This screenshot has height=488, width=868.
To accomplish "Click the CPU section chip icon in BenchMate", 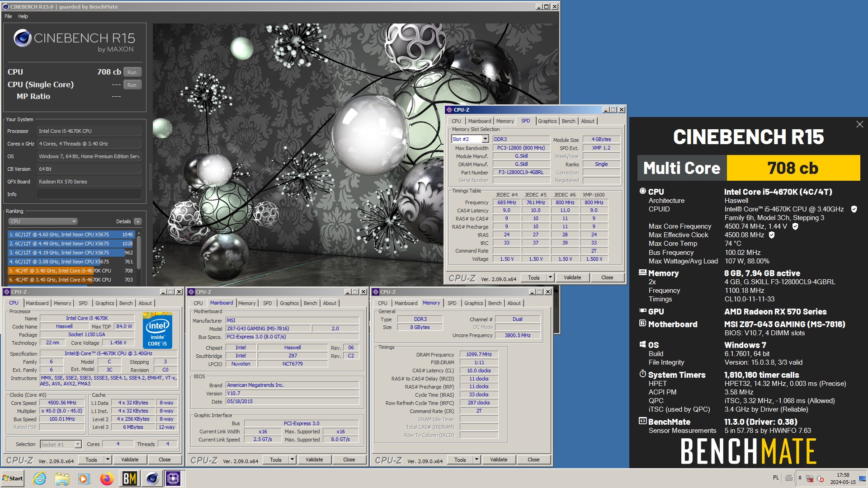I will point(642,191).
